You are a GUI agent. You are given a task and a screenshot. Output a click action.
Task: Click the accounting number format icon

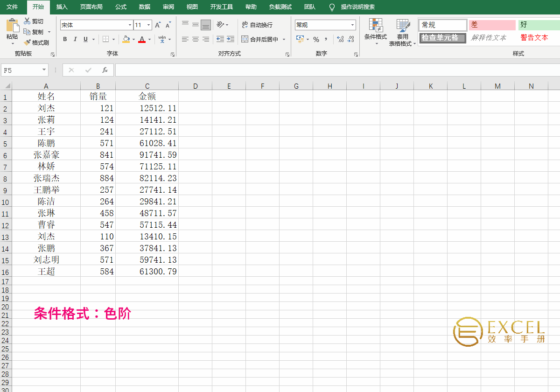300,39
